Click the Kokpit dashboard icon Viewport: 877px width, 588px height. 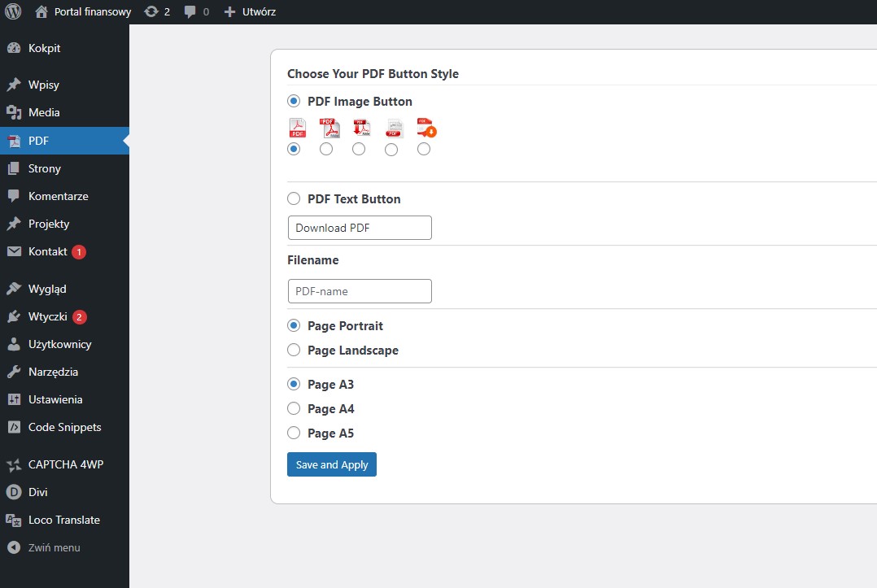14,48
